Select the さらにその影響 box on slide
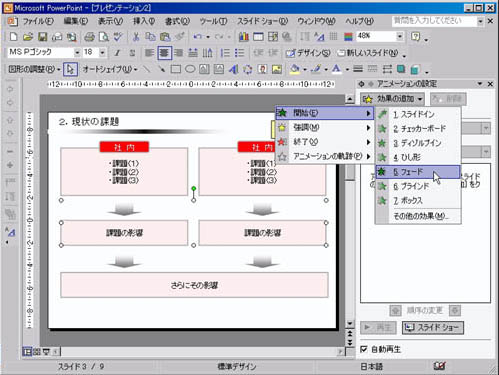Viewport: 499px width, 375px height. [x=194, y=285]
